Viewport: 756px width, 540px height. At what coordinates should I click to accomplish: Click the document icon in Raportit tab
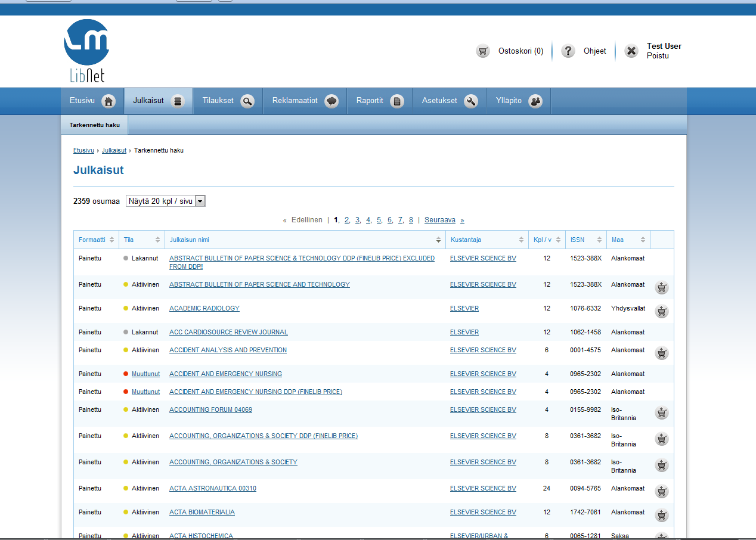397,101
